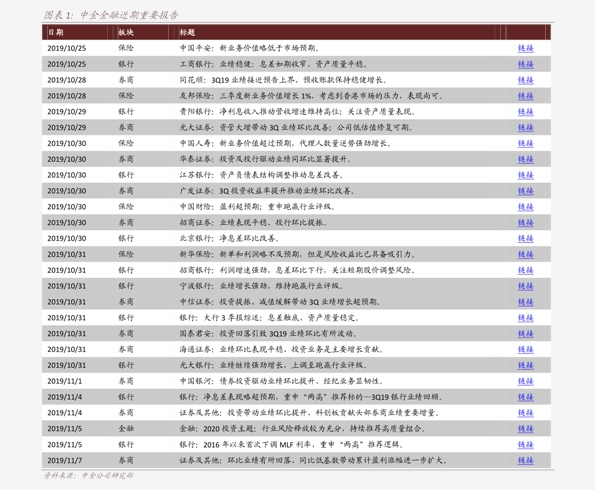
Task: Open link for 工商银行 report row
Action: pos(526,64)
